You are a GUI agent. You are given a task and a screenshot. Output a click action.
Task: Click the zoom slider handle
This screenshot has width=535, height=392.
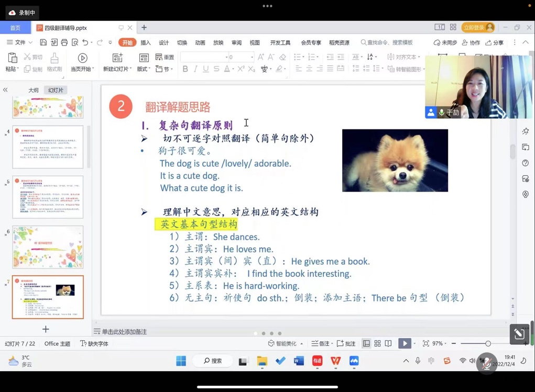pos(488,344)
